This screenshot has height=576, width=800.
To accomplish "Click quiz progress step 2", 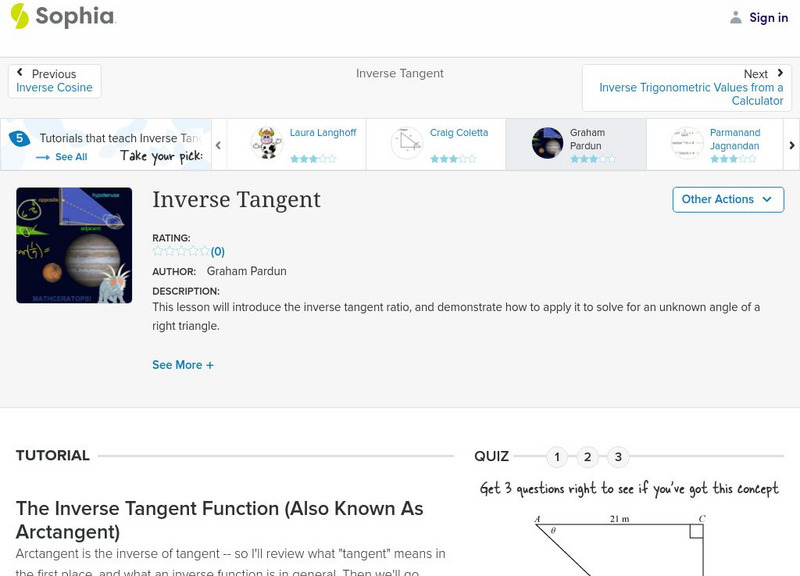I will click(x=588, y=456).
